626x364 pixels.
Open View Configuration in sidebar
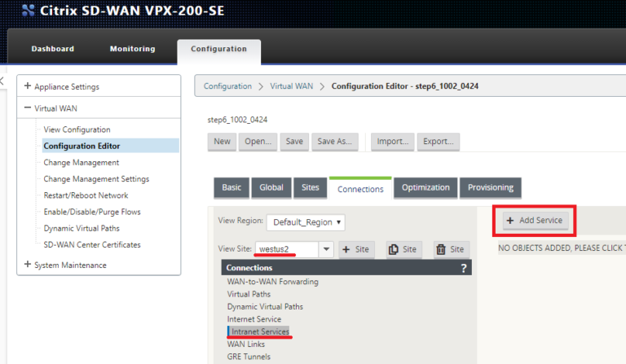(77, 129)
